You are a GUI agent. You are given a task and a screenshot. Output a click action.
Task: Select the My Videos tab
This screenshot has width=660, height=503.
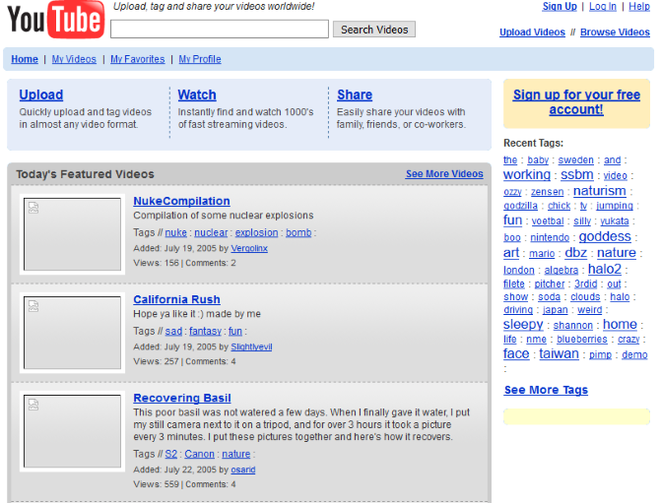74,59
